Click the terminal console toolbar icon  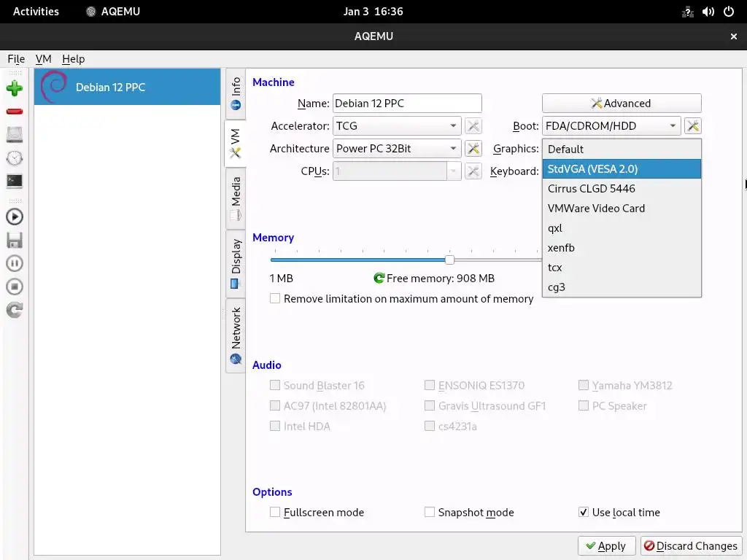click(x=15, y=182)
